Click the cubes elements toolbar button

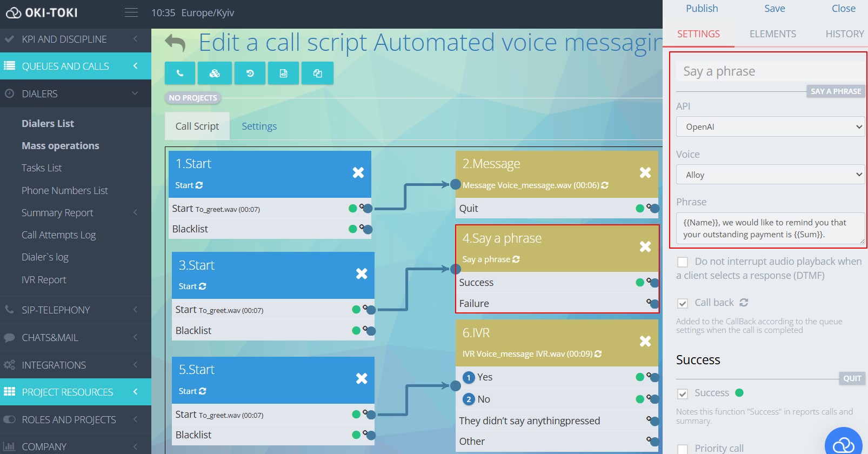(x=215, y=73)
